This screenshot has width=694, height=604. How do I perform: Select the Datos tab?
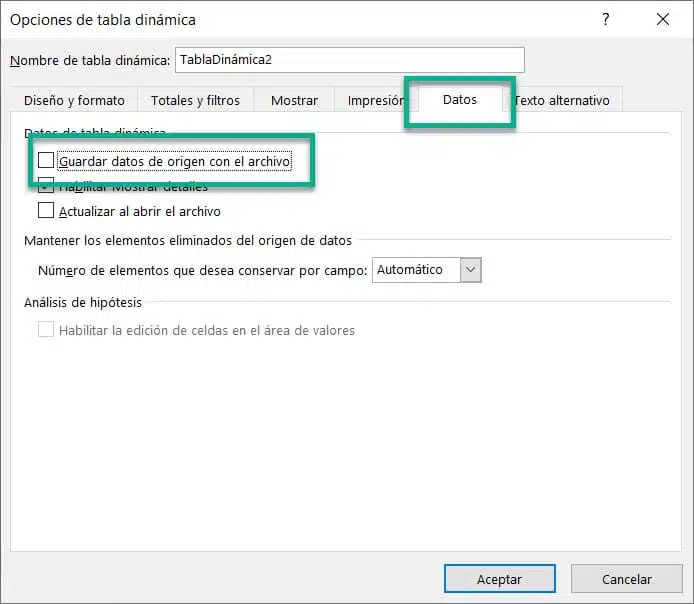(459, 100)
